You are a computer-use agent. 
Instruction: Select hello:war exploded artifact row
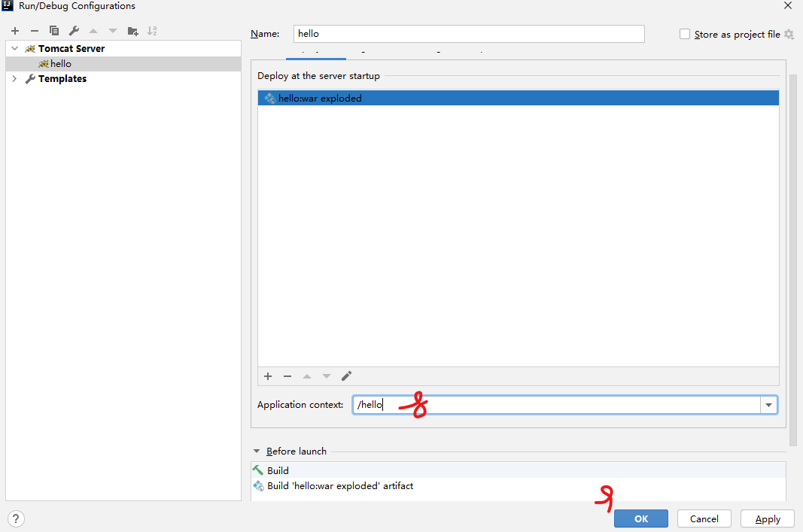519,99
